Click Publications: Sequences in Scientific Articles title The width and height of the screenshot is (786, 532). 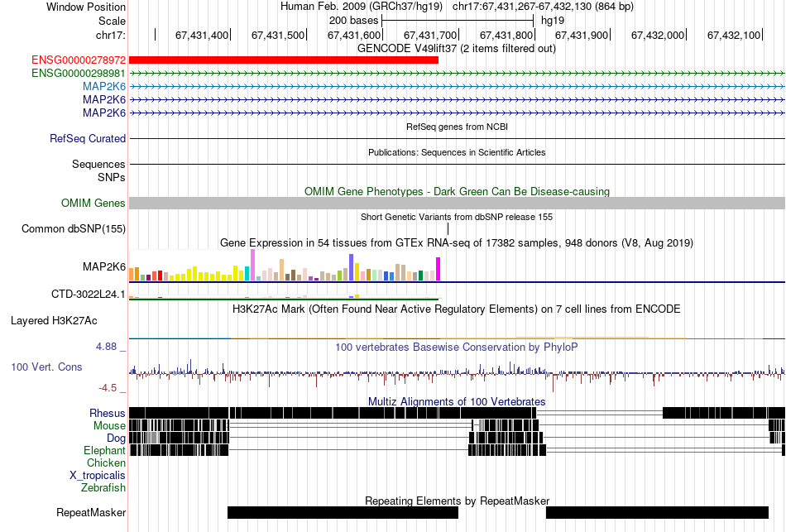tap(457, 152)
